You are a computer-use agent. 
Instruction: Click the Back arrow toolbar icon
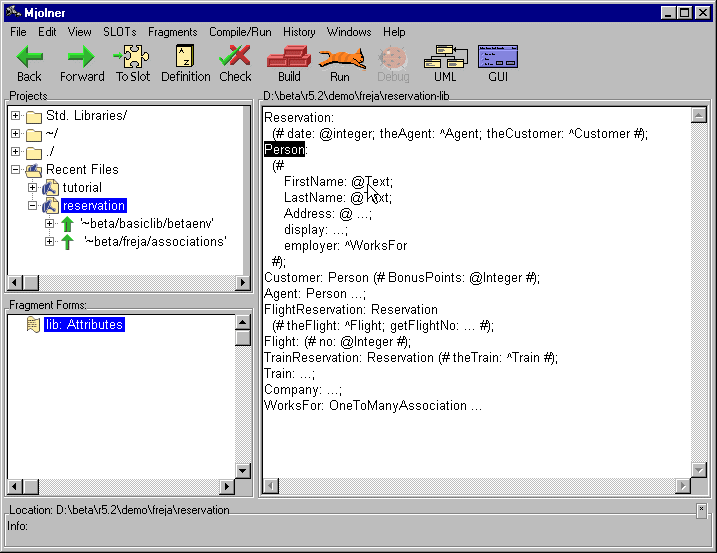coord(29,58)
